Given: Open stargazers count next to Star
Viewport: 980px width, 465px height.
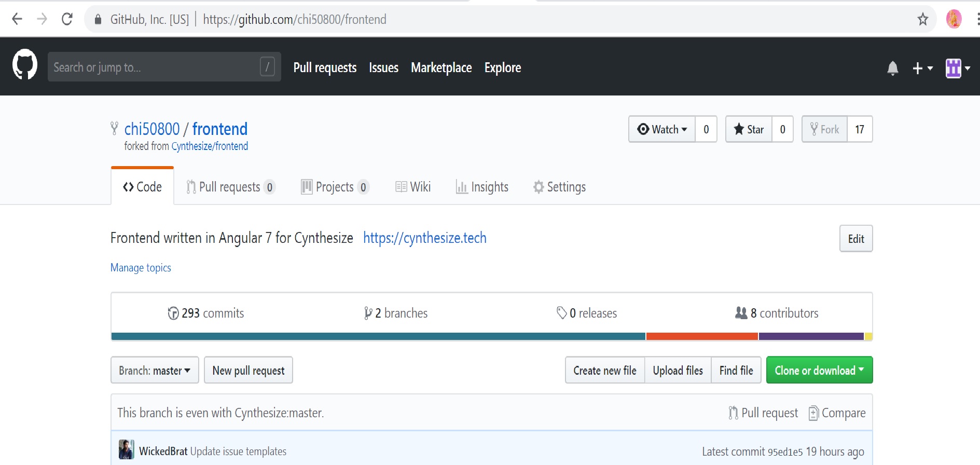Looking at the screenshot, I should [782, 129].
